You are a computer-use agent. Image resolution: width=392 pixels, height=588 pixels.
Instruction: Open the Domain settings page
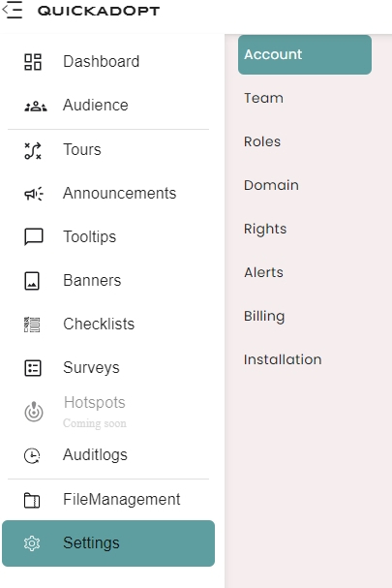click(x=271, y=185)
